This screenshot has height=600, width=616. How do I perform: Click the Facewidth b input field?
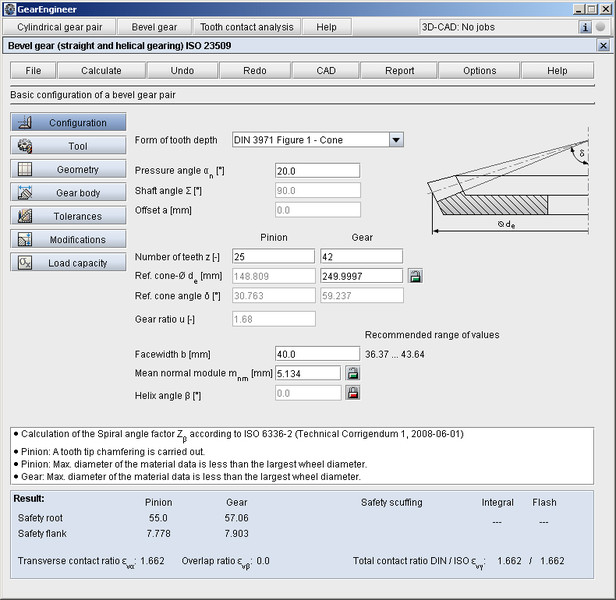click(316, 354)
